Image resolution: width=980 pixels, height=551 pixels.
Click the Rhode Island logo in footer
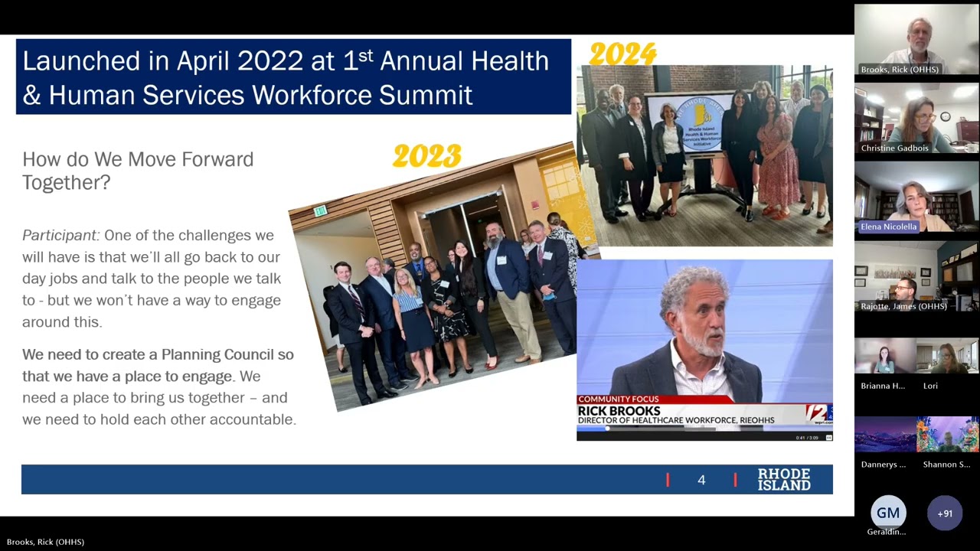pos(784,479)
